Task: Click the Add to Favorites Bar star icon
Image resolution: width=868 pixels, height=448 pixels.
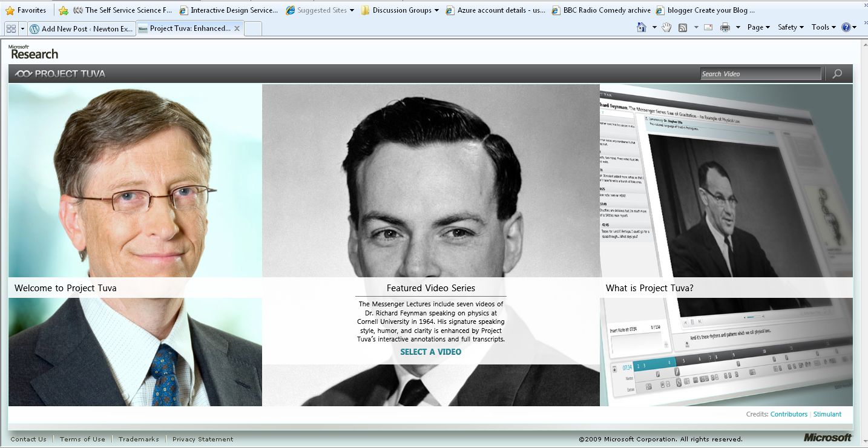Action: [64, 10]
